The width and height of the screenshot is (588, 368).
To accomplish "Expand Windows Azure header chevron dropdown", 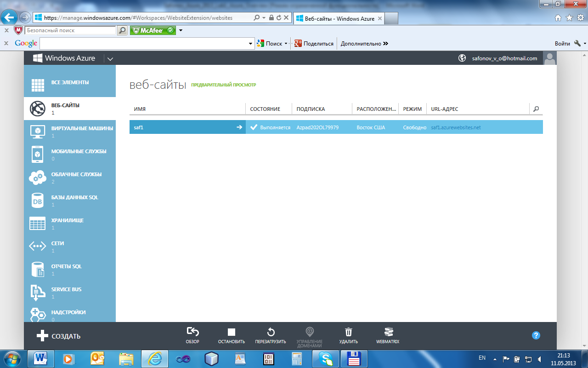I will pos(110,59).
